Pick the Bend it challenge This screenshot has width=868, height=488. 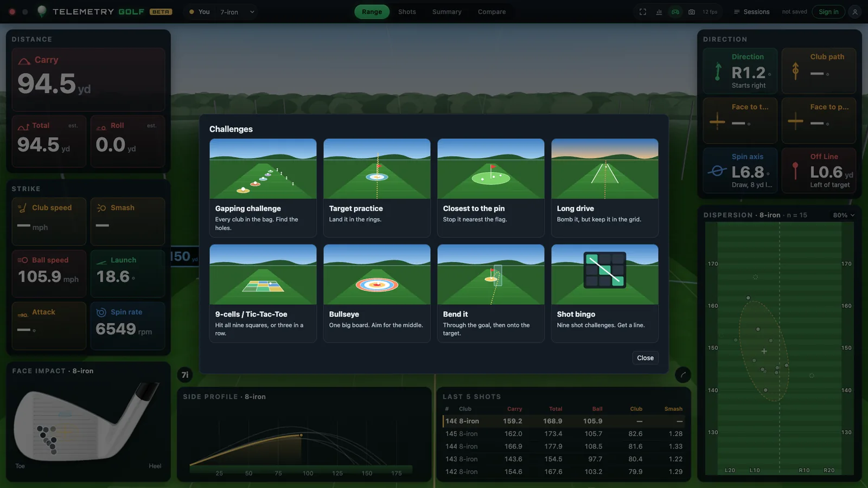[x=491, y=293]
